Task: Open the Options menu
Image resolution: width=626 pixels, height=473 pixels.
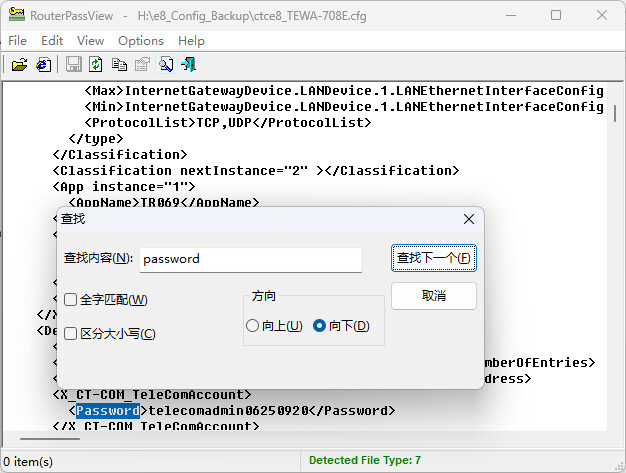Action: point(141,41)
